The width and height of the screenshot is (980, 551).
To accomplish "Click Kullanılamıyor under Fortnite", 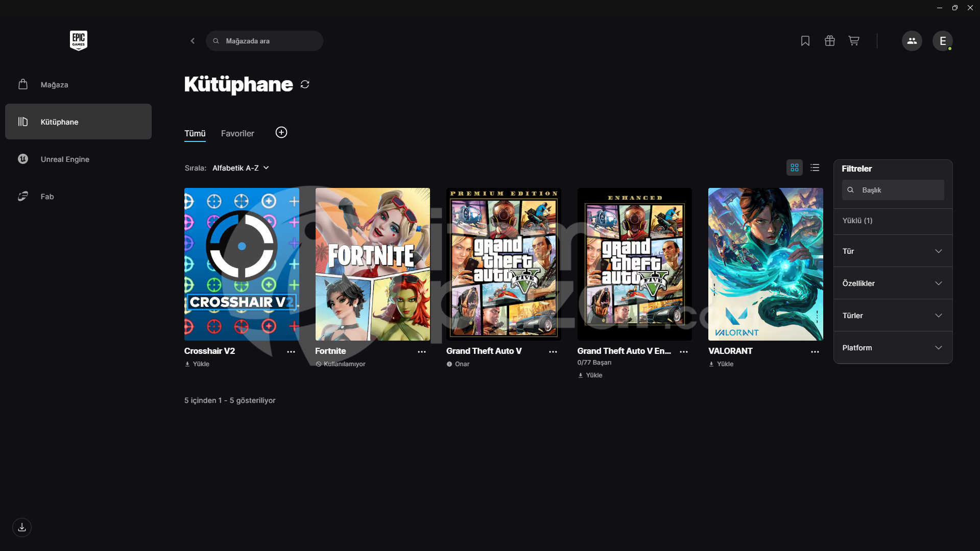I will pyautogui.click(x=341, y=364).
